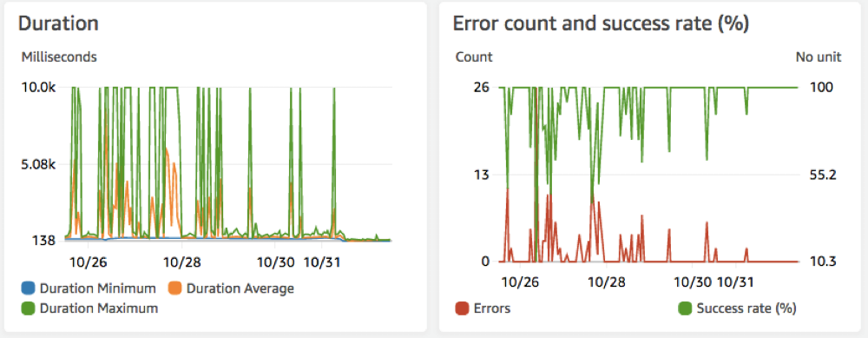Click the blue Duration Minimum legend swatch
Viewport: 868px width, 338px height.
28,288
